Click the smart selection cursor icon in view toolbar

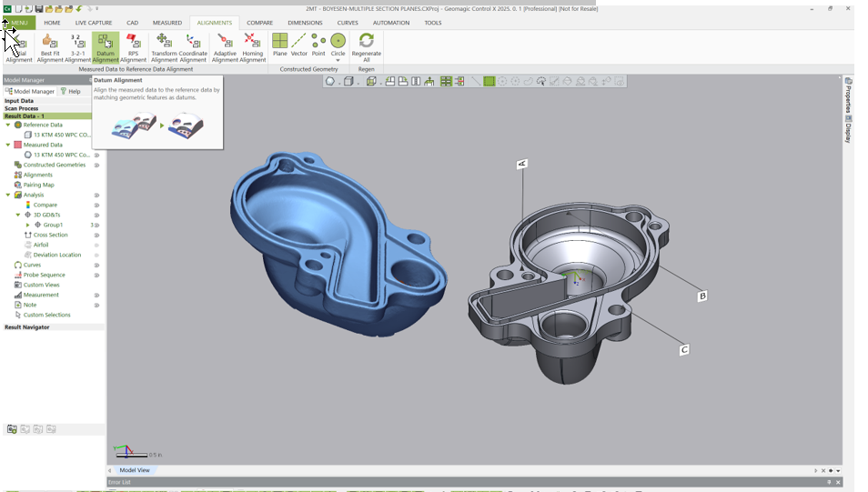(x=540, y=81)
